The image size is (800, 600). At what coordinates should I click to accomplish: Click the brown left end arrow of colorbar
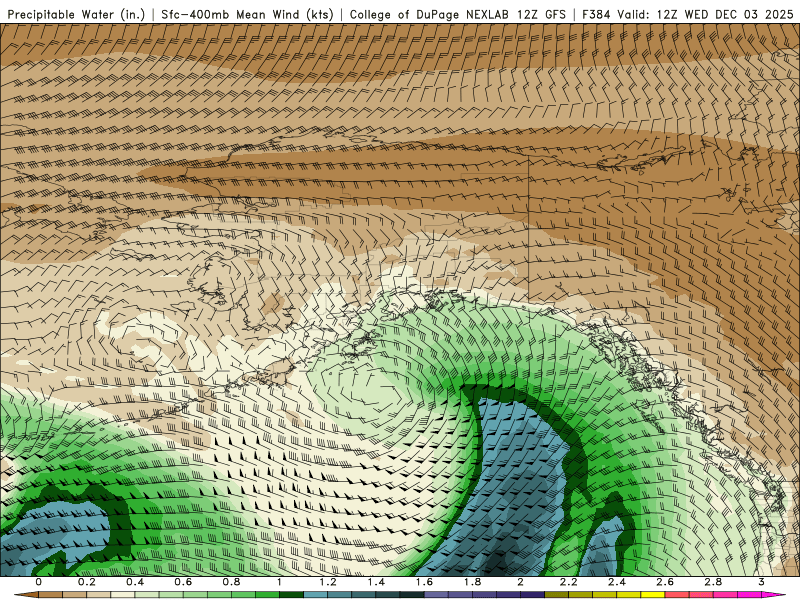pos(27,595)
